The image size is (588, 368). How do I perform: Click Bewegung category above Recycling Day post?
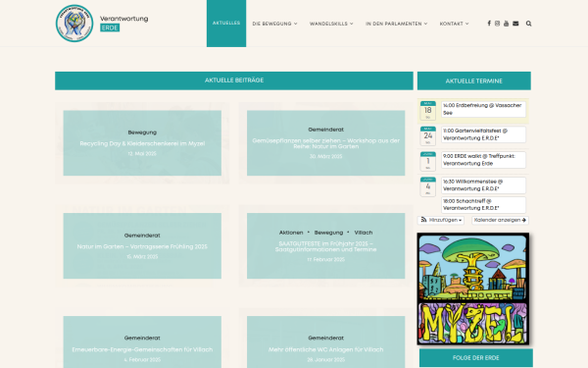point(142,132)
